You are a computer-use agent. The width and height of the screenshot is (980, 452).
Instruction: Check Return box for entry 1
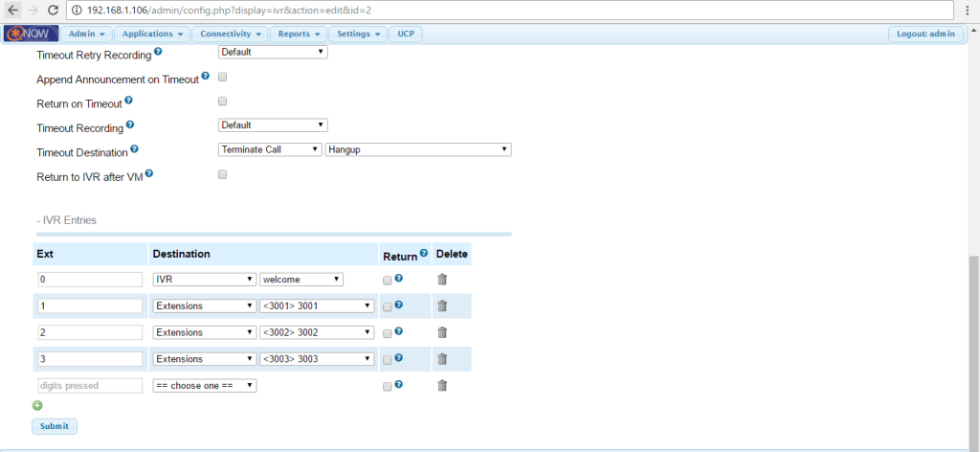[387, 307]
